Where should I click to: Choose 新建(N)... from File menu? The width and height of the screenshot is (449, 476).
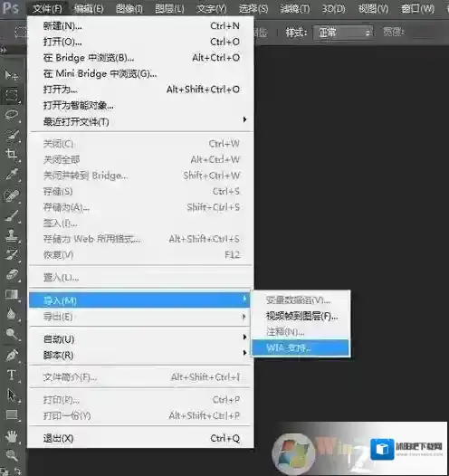coord(141,26)
